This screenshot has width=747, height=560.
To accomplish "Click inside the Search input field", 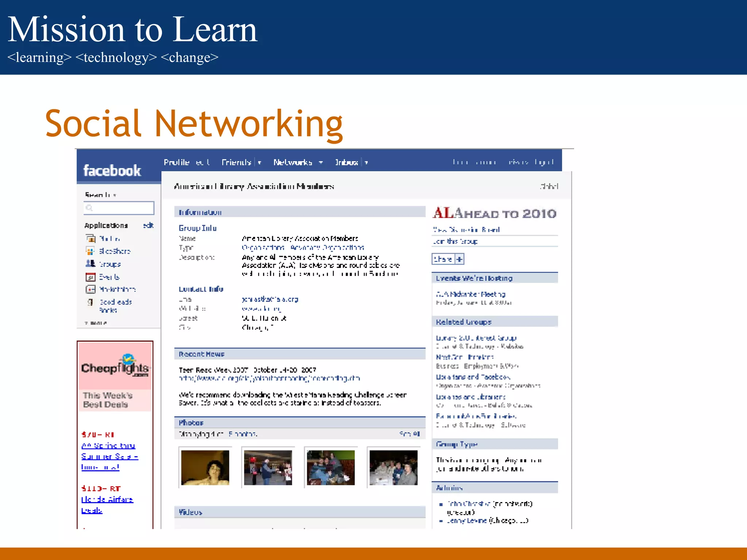I will (x=119, y=208).
